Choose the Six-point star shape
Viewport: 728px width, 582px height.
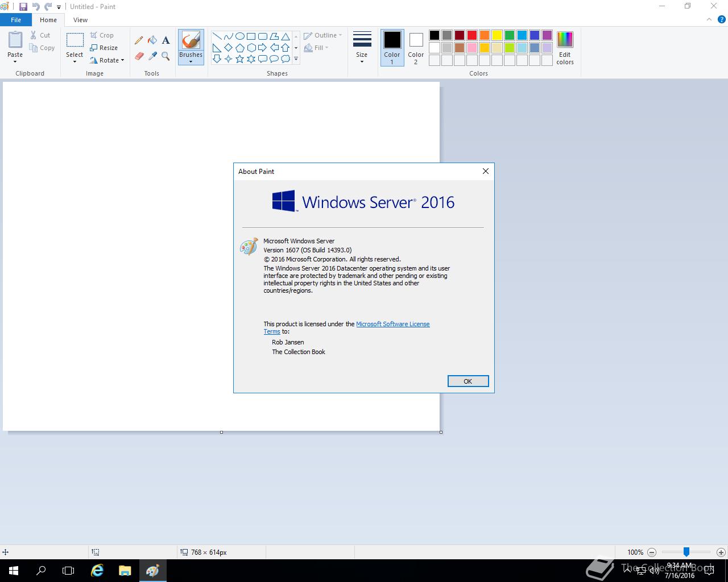click(x=251, y=59)
